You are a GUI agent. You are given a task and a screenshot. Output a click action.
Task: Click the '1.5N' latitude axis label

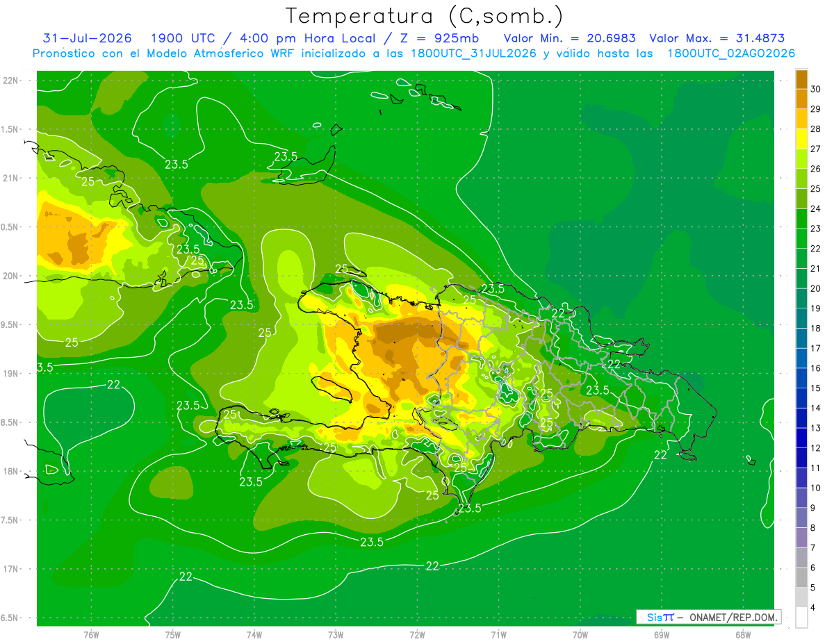(10, 129)
